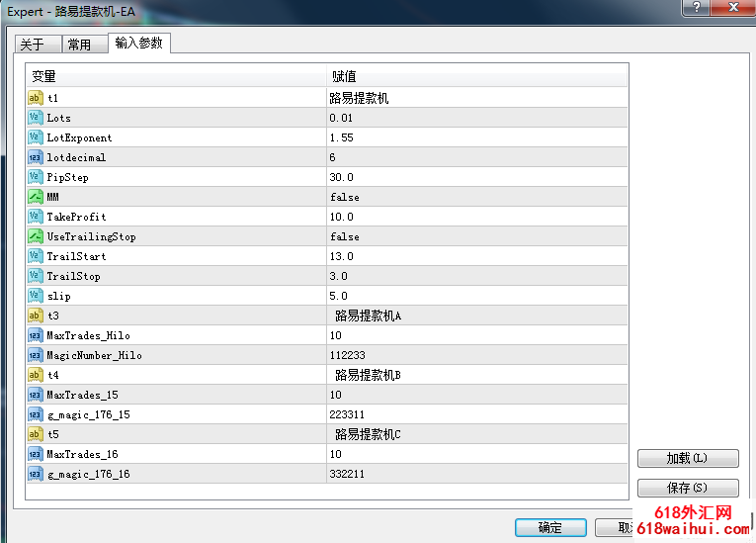Select the t4 value 路易提款机B
The image size is (756, 543).
tap(369, 375)
